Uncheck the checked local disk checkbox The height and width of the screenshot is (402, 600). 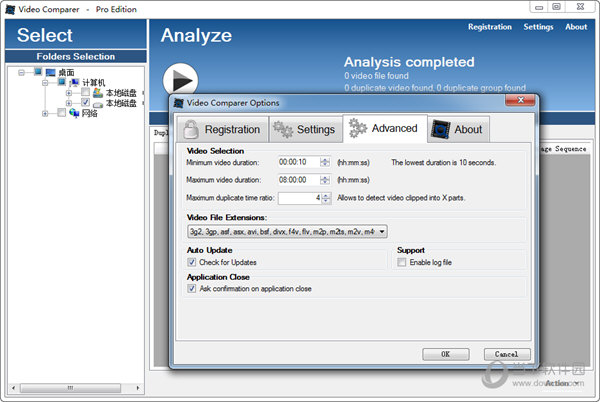(x=85, y=103)
